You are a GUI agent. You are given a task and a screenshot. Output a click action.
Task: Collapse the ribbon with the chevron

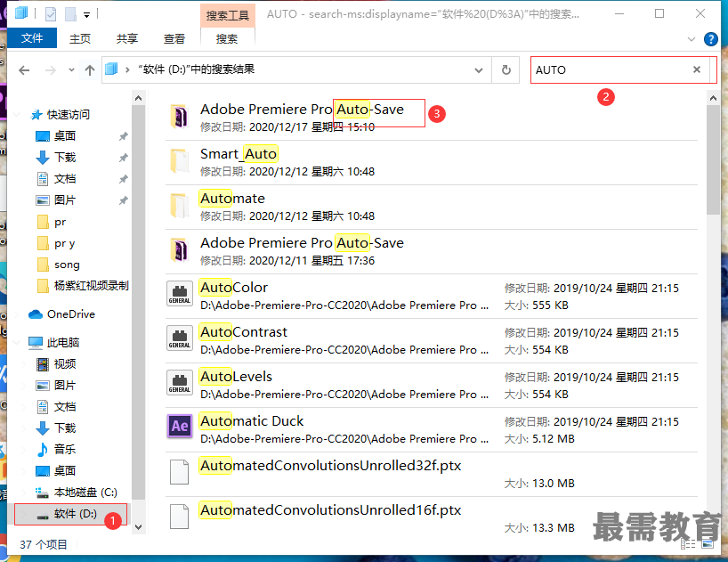pos(692,39)
